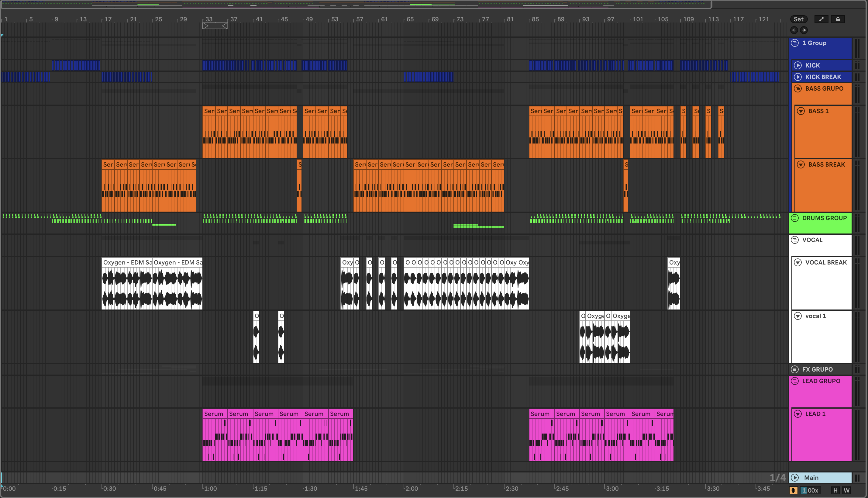Click the Main track level meter
The width and height of the screenshot is (868, 498).
click(857, 477)
